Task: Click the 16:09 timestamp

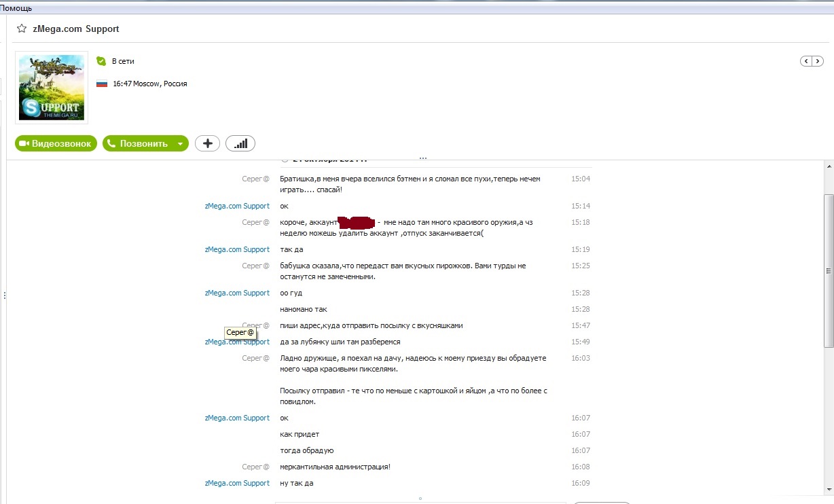Action: (581, 483)
